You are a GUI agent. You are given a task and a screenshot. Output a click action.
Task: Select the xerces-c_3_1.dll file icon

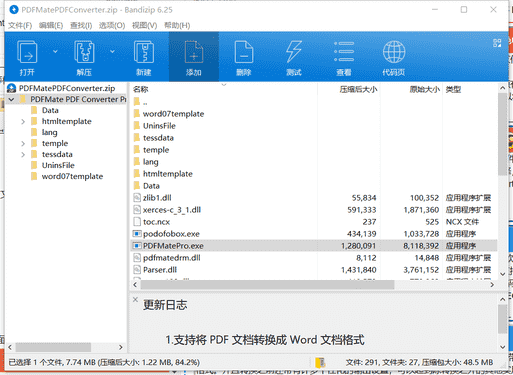137,210
